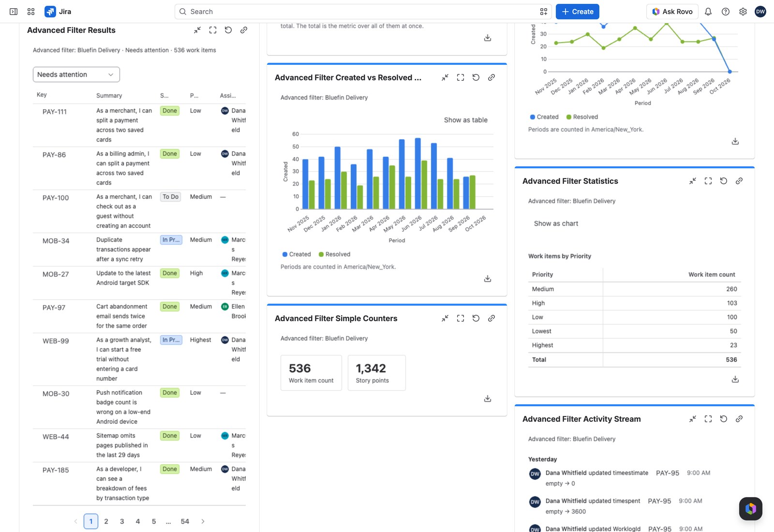774x532 pixels.
Task: Click the 1,342 Story points card
Action: [x=377, y=373]
